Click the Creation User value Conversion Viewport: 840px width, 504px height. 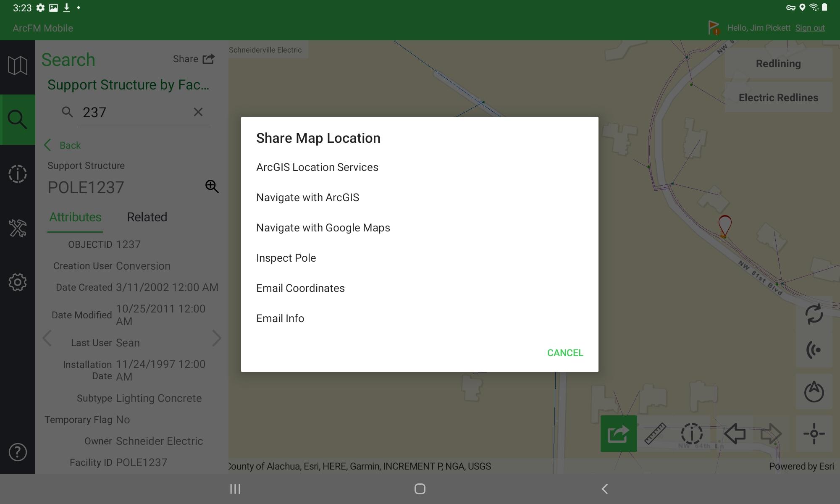[x=143, y=266]
